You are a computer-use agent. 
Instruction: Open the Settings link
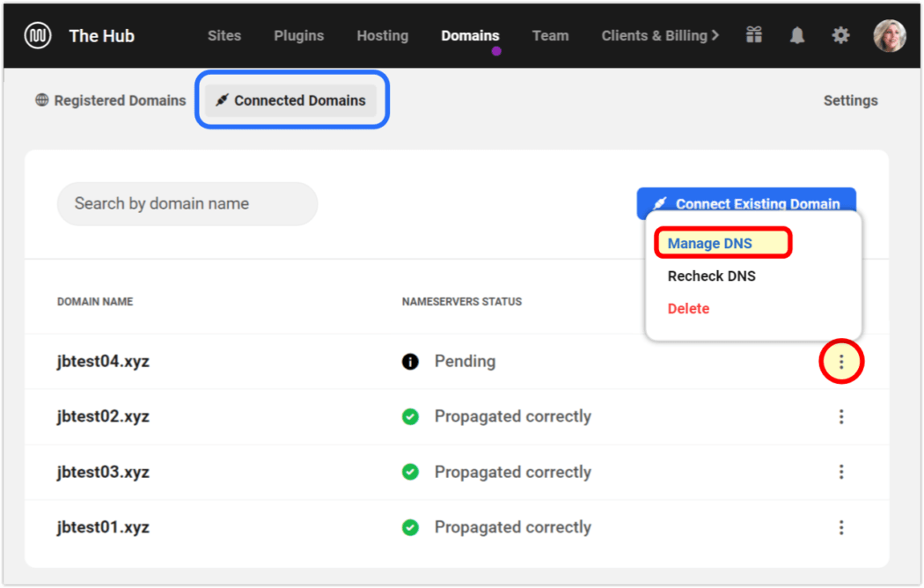click(x=850, y=99)
